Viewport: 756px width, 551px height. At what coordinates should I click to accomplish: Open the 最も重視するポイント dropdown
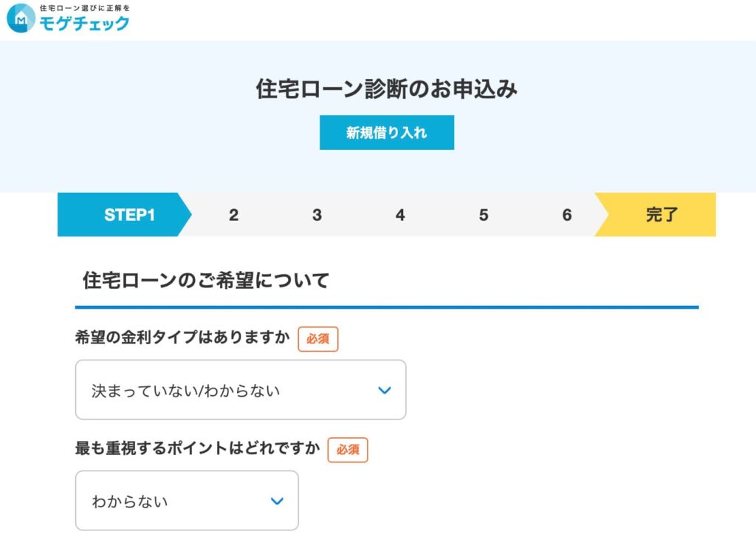[186, 500]
